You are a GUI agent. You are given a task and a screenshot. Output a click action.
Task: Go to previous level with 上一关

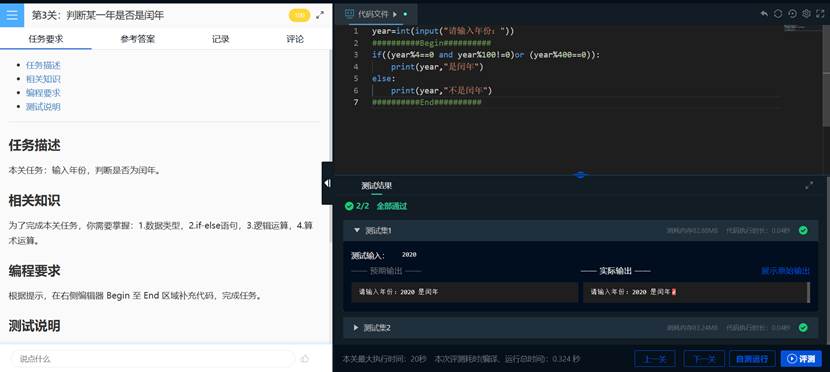click(x=654, y=359)
